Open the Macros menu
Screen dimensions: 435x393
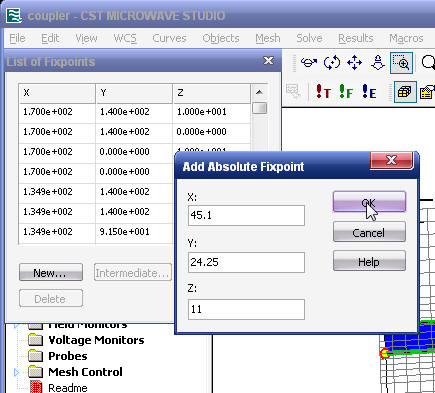(406, 38)
